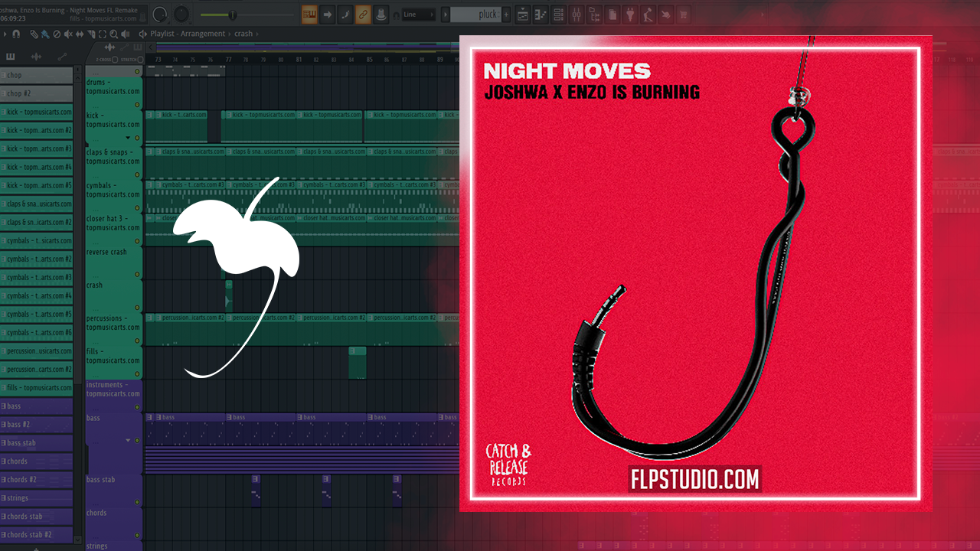Select the Zoom magnifier tool in playlist
The height and width of the screenshot is (551, 980).
113,34
